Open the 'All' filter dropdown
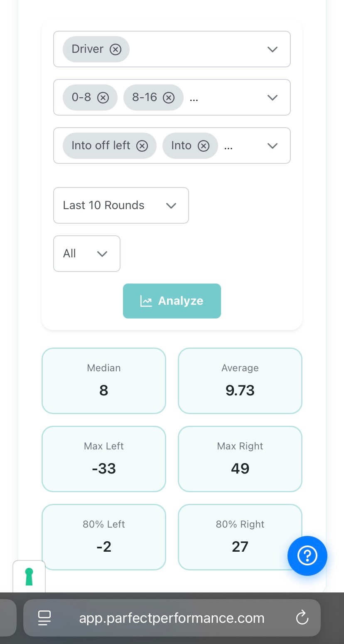 86,254
